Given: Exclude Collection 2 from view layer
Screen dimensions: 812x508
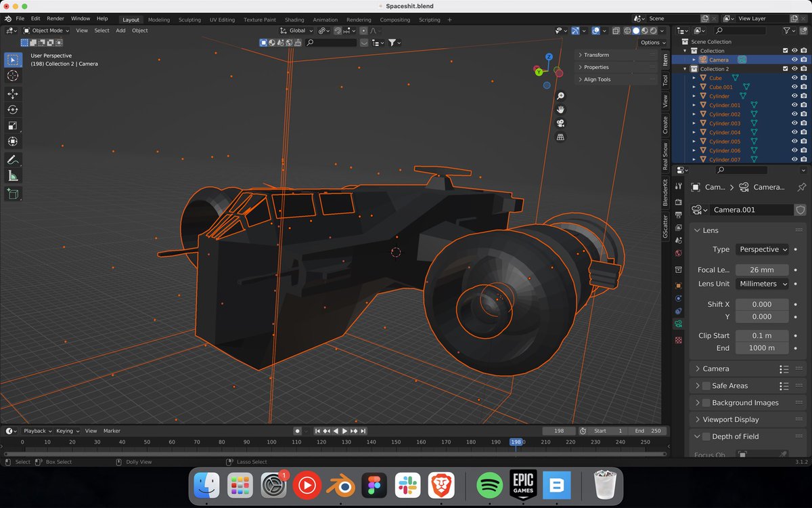Looking at the screenshot, I should pyautogui.click(x=785, y=68).
